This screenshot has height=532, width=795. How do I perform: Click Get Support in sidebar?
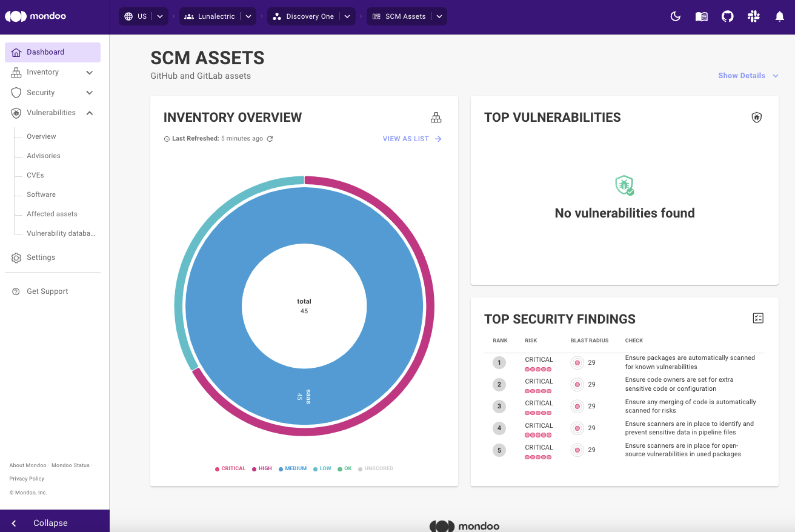point(47,291)
